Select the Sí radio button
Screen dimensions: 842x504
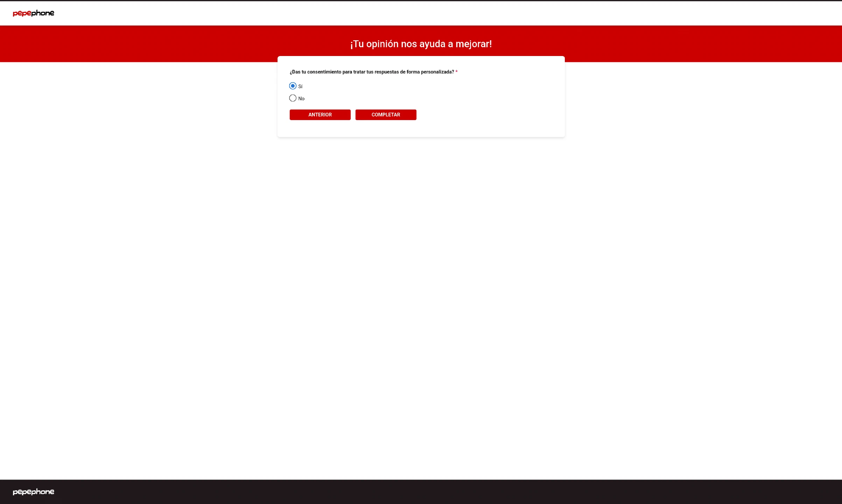293,86
